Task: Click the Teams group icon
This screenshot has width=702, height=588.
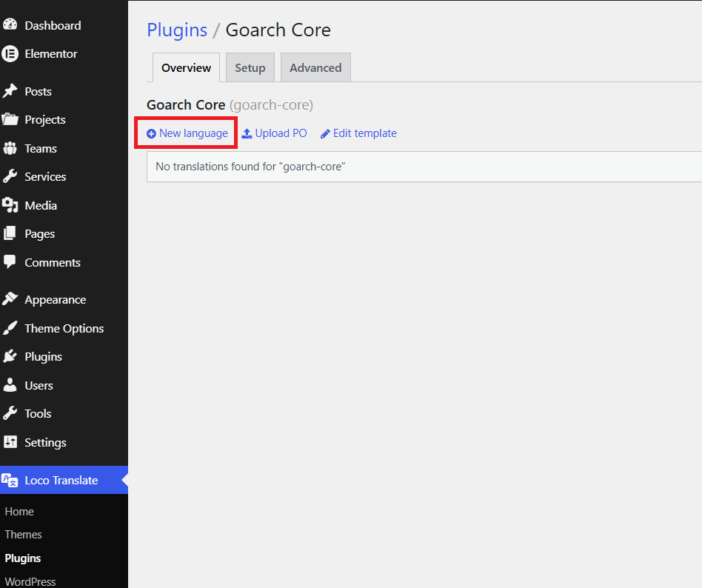Action: [x=10, y=148]
